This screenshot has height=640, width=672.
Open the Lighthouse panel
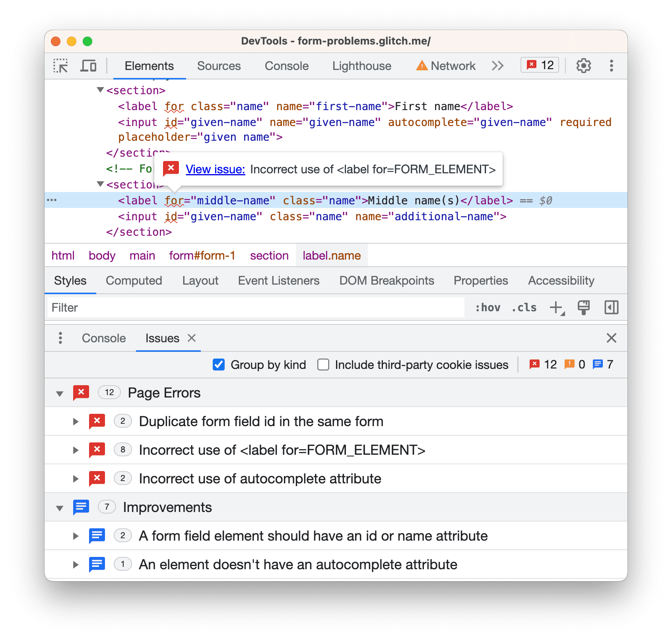click(x=361, y=66)
